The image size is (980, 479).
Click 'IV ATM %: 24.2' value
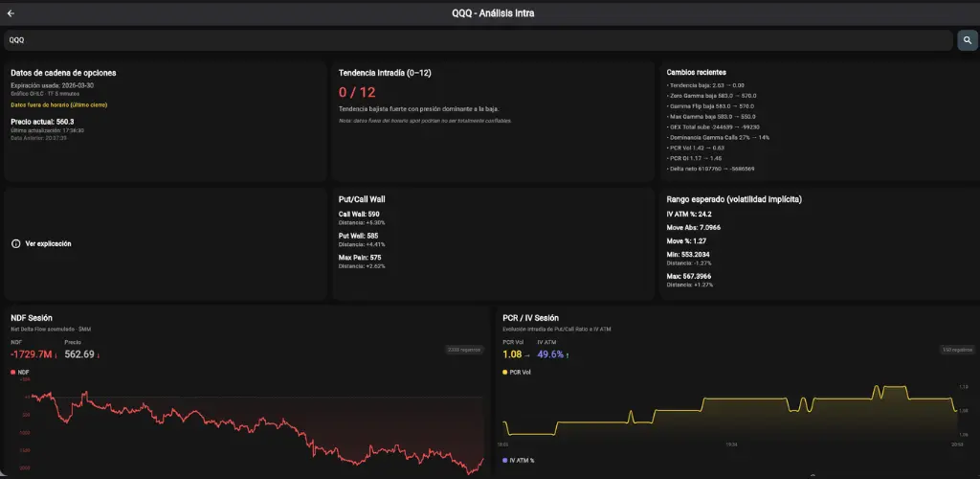click(x=689, y=214)
